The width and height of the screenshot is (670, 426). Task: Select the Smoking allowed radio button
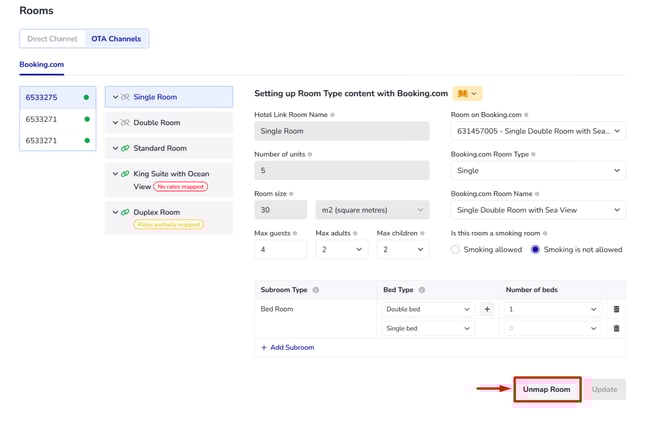pyautogui.click(x=456, y=249)
